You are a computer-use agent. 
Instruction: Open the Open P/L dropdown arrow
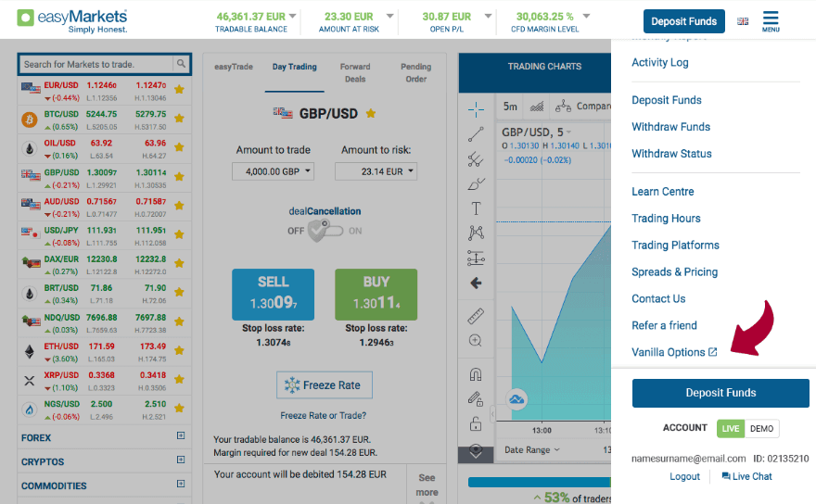click(x=488, y=16)
